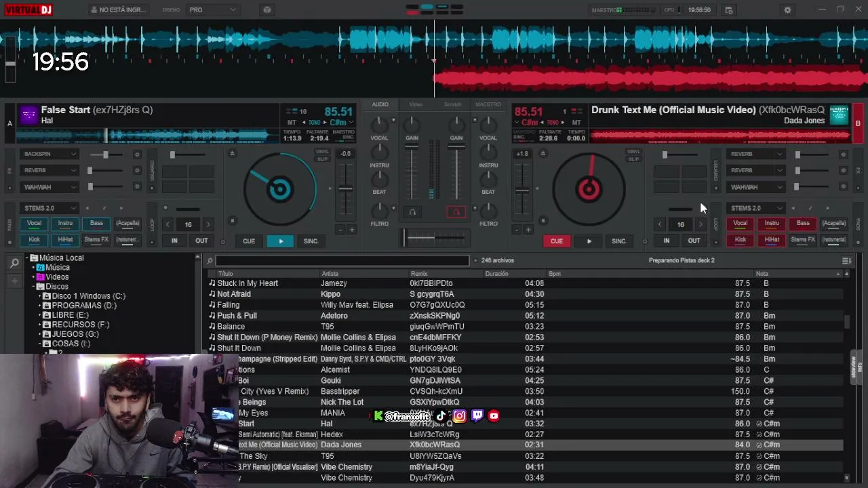Viewport: 868px width, 488px height.
Task: Expand the Música Local tree node
Action: coord(28,258)
